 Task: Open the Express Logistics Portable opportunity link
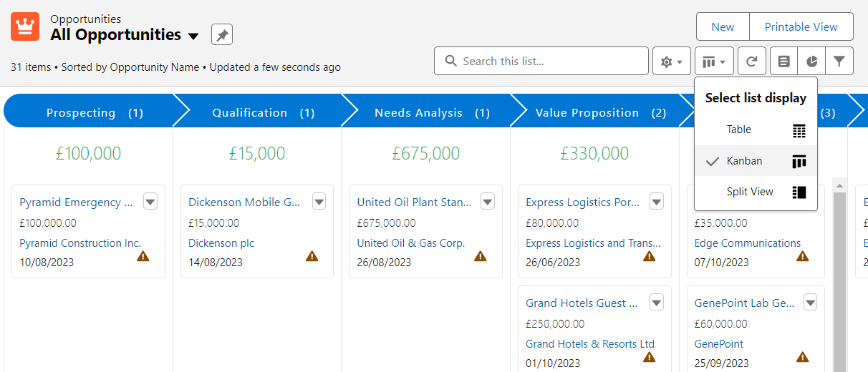tap(582, 202)
